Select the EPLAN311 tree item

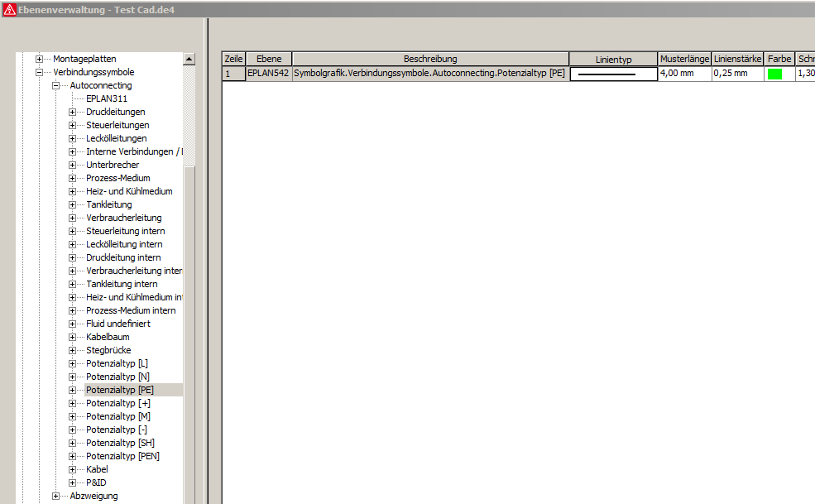point(107,98)
